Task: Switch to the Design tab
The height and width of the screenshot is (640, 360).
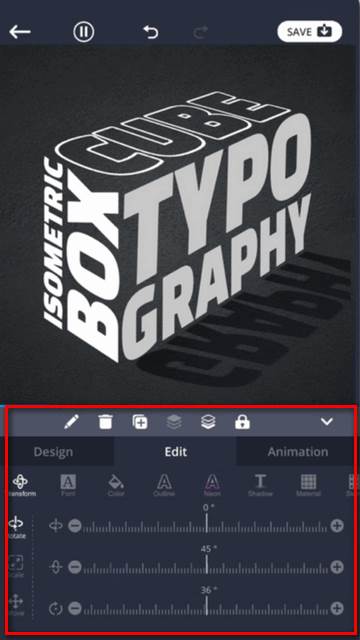Action: pos(53,452)
